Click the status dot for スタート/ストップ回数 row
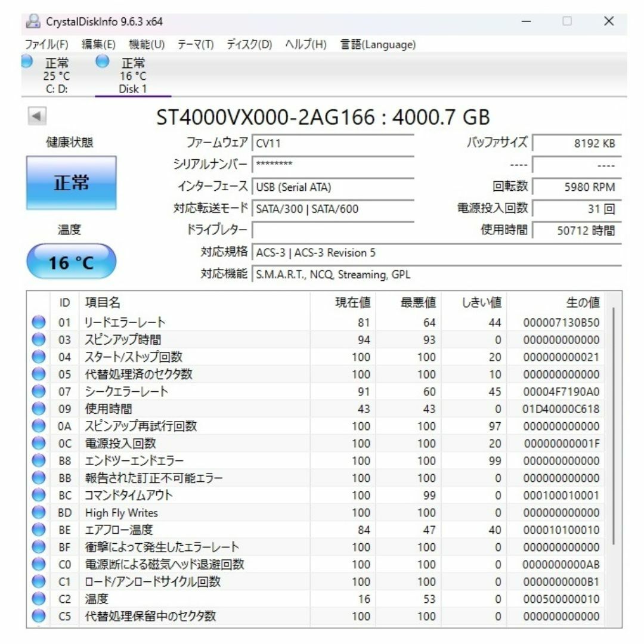 click(x=39, y=357)
